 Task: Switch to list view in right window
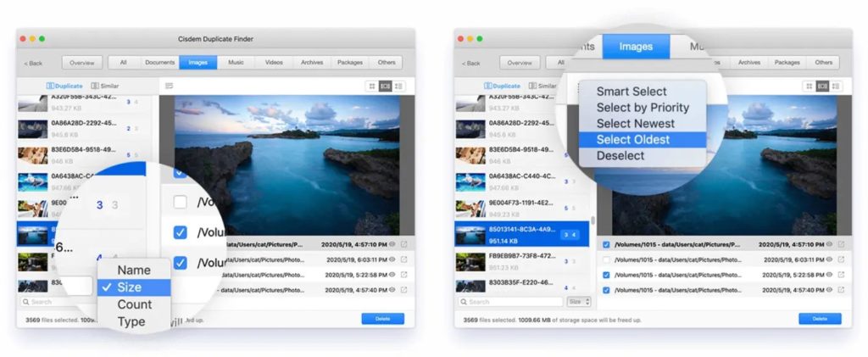pyautogui.click(x=835, y=86)
